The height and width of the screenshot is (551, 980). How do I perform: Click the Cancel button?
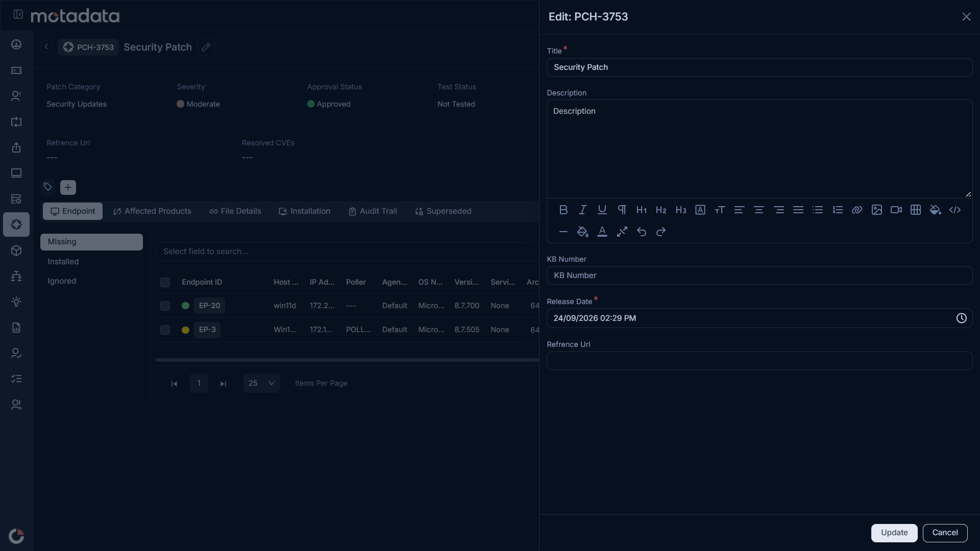point(945,533)
